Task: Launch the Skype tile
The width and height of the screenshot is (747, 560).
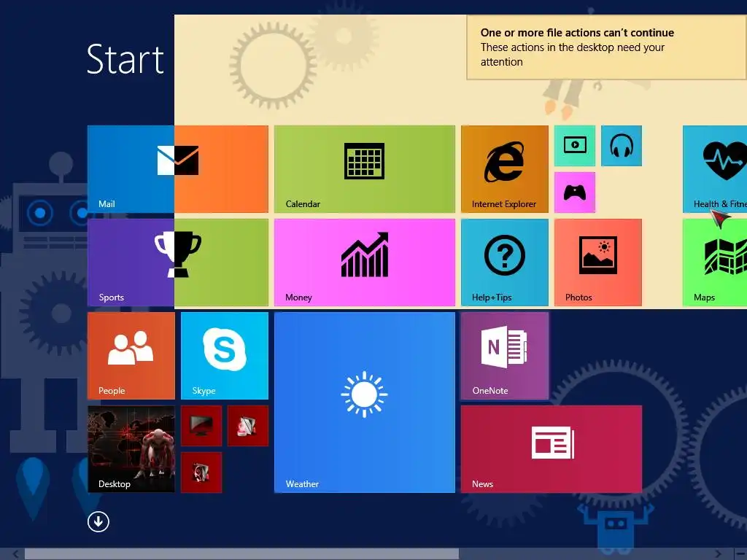Action: pos(225,356)
